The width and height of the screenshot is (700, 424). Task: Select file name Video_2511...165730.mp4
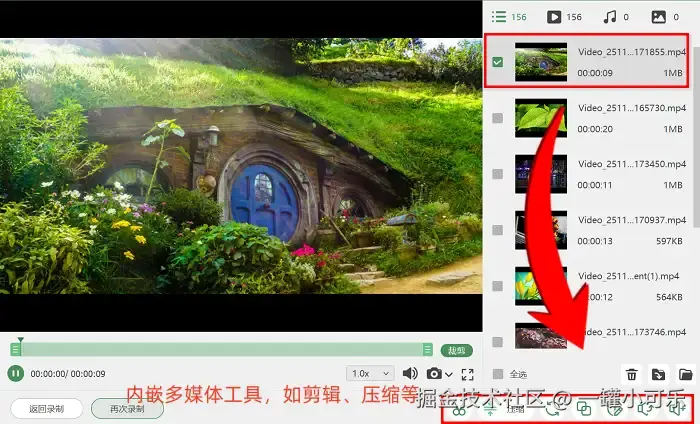coord(632,108)
